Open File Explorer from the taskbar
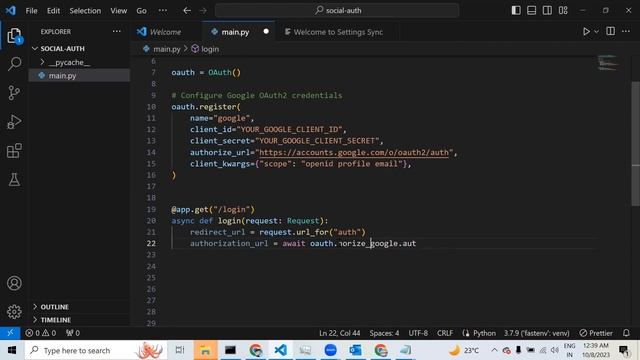This screenshot has height=360, width=640. (205, 350)
